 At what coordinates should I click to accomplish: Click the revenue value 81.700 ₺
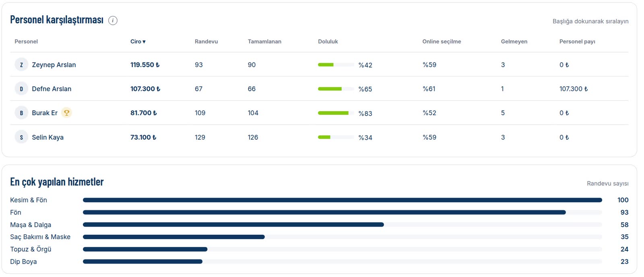coord(144,113)
